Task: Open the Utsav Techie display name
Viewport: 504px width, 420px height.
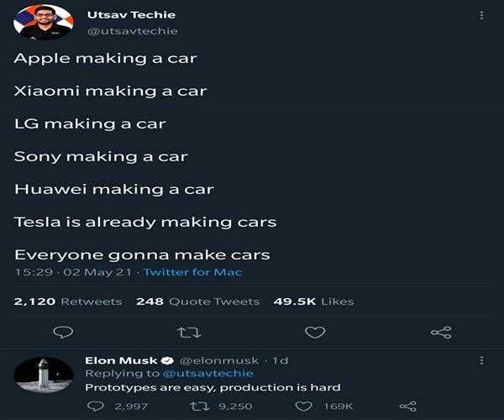Action: point(131,14)
